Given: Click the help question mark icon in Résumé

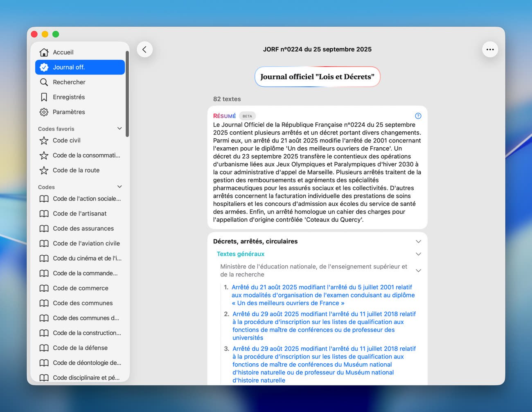Looking at the screenshot, I should click(418, 116).
